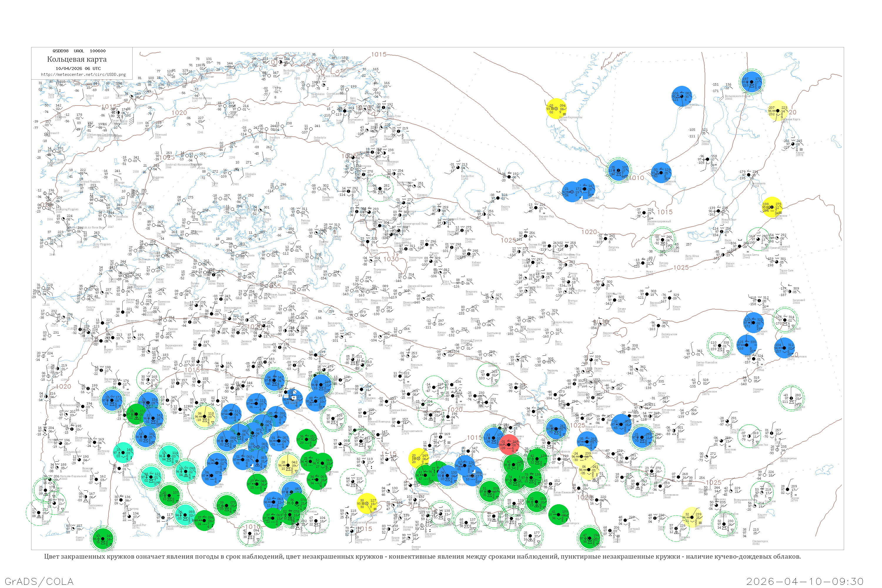Click the 1030 isobar label
Viewport: 882px width, 588px height.
391,259
